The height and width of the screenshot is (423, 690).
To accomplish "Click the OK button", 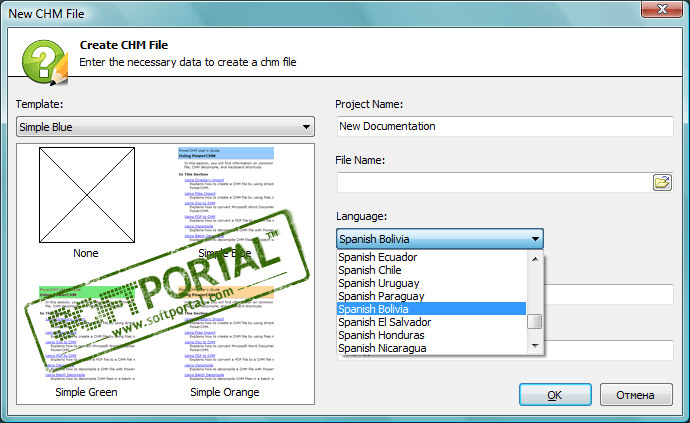I will pyautogui.click(x=555, y=395).
